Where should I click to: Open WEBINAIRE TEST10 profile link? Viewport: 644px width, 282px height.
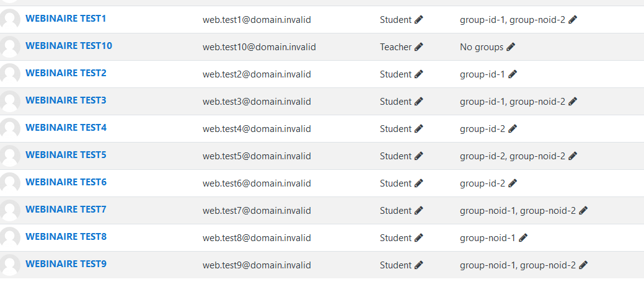pos(69,46)
